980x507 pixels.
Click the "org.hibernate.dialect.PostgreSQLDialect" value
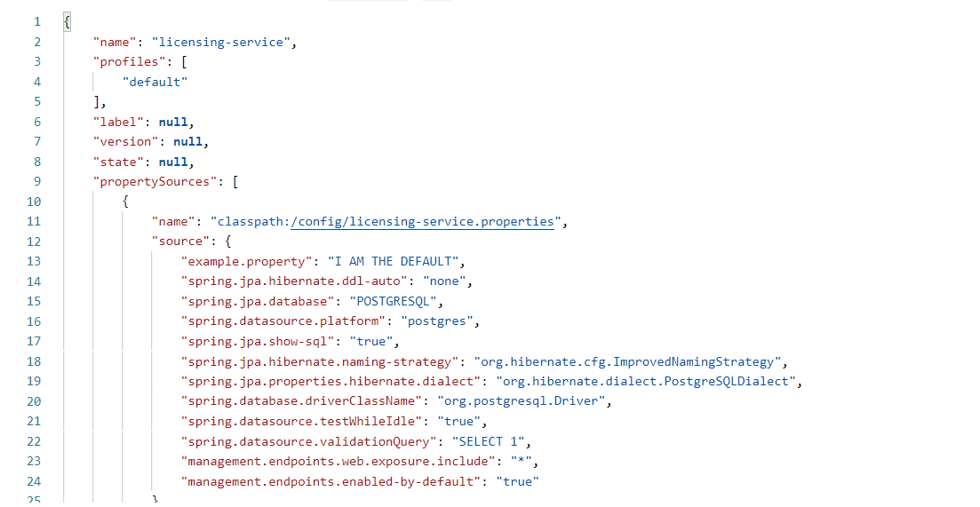646,382
